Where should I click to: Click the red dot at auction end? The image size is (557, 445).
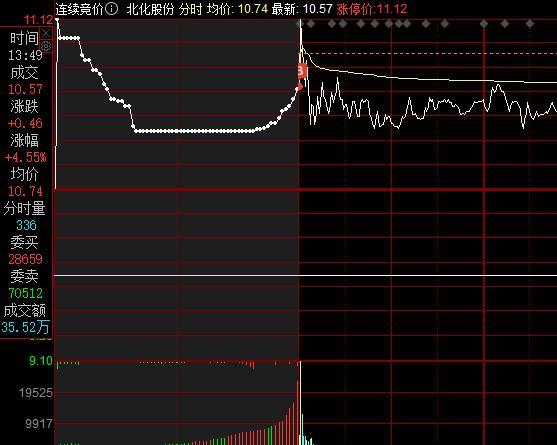300,86
